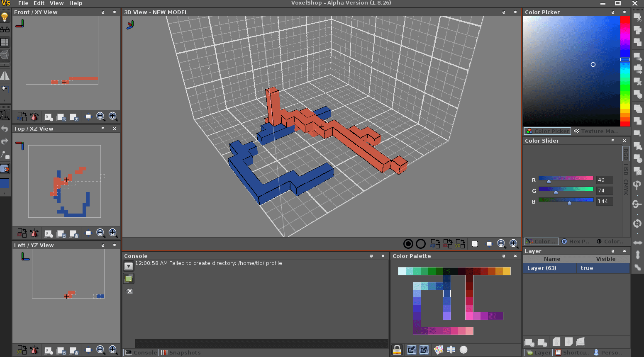The width and height of the screenshot is (644, 357).
Task: Click the R color slider track
Action: pyautogui.click(x=566, y=178)
